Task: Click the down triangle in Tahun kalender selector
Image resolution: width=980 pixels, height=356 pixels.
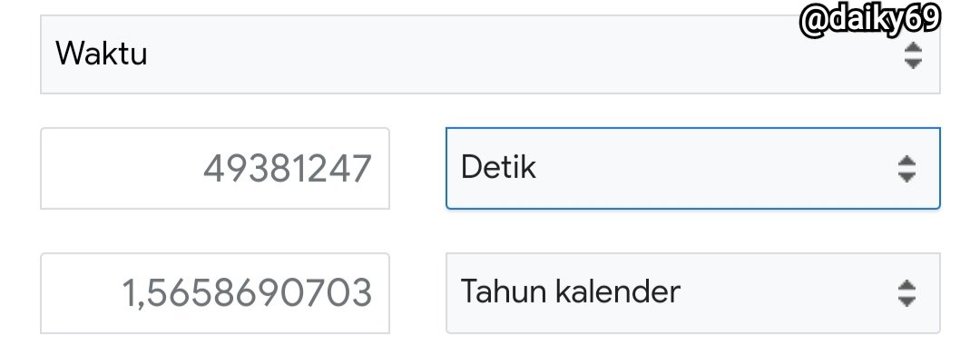Action: coord(906,301)
